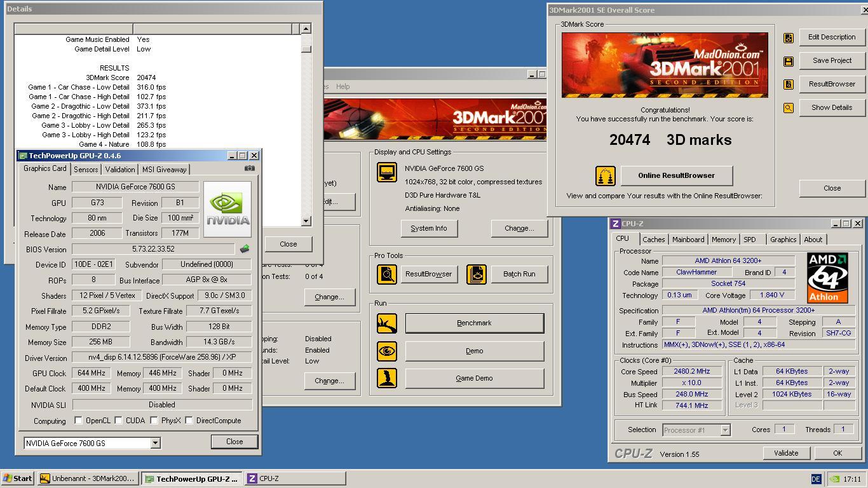Enable the CUDA checkbox in GPU-Z
Screen dimensions: 868x488
click(x=118, y=421)
